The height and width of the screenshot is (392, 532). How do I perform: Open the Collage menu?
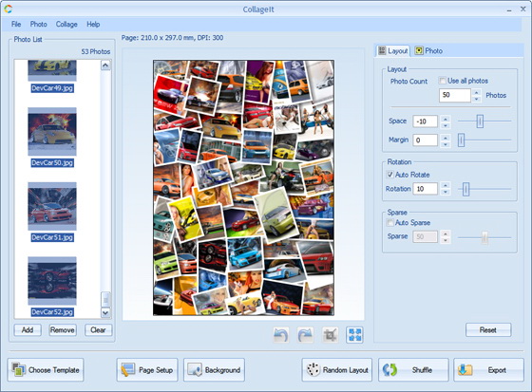(66, 24)
